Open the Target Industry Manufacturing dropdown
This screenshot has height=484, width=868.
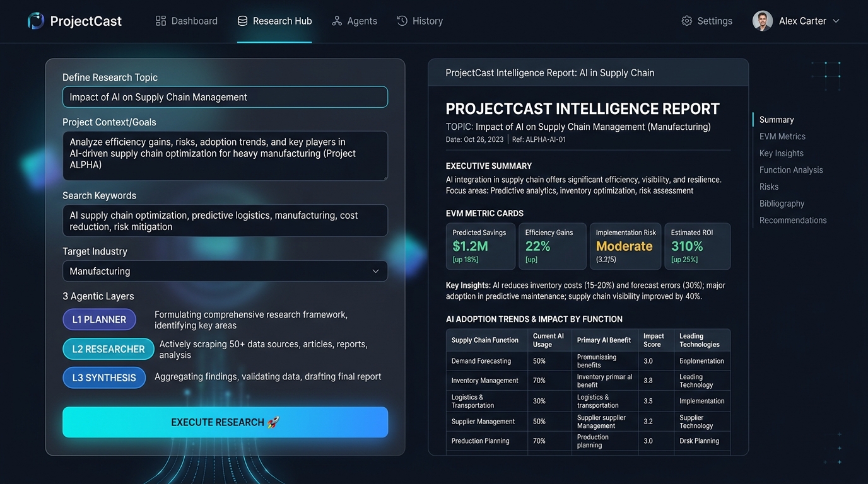click(225, 271)
